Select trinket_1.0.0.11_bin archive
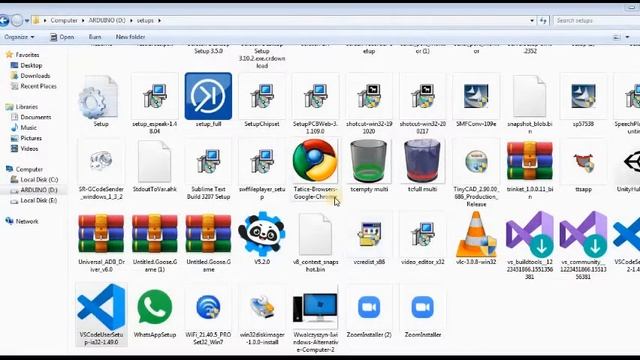 pos(529,161)
